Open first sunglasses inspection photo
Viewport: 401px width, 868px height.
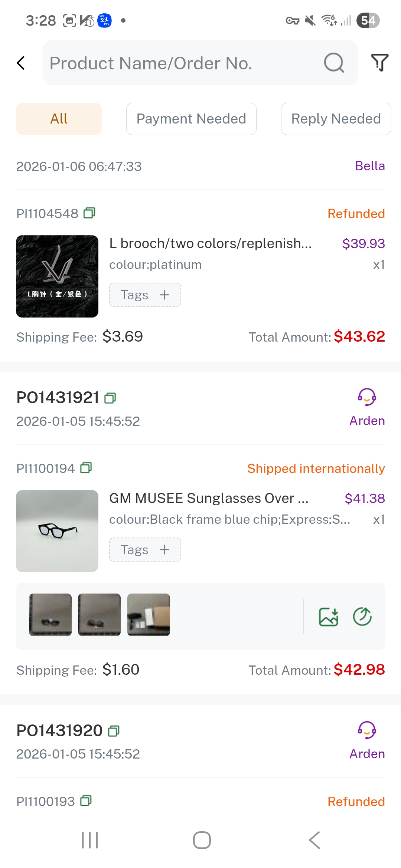[50, 615]
